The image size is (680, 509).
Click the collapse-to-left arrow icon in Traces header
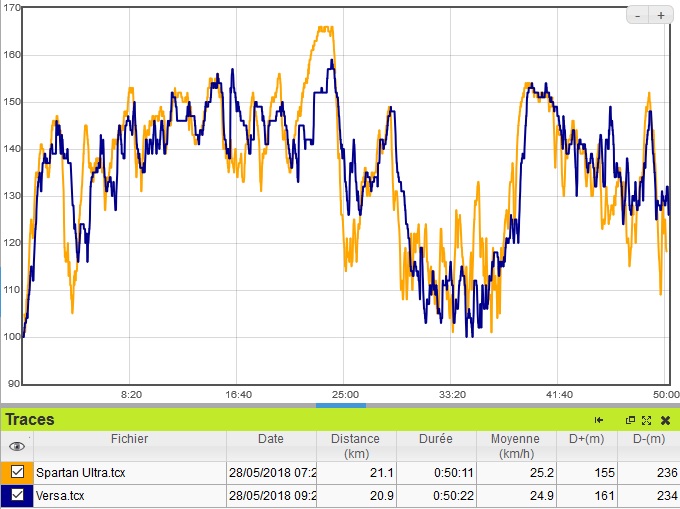[x=599, y=420]
